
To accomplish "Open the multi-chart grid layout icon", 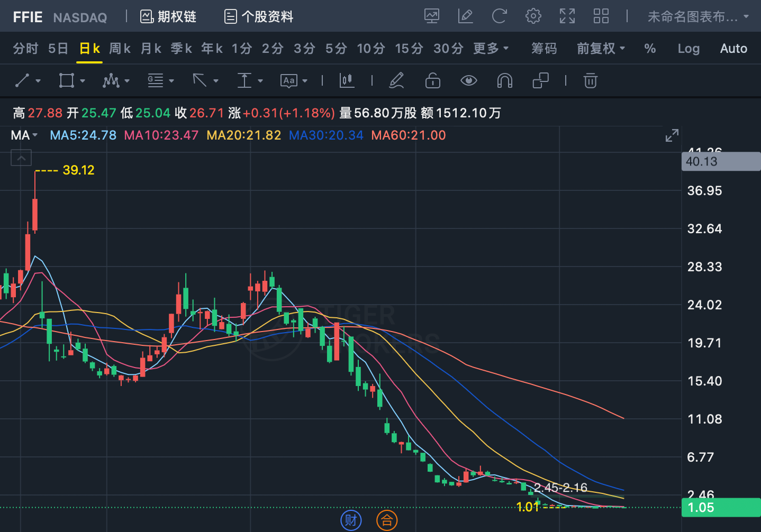I will tap(601, 16).
